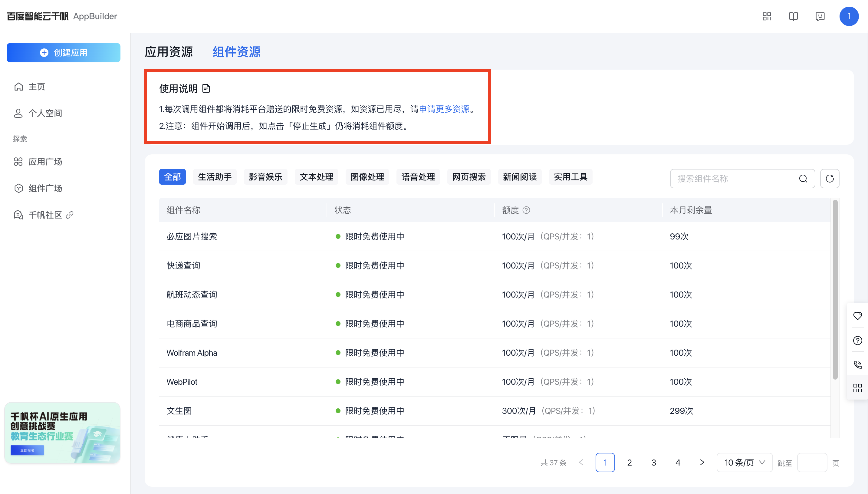This screenshot has width=868, height=494.
Task: Filter by 影音娱乐 category
Action: coord(266,177)
